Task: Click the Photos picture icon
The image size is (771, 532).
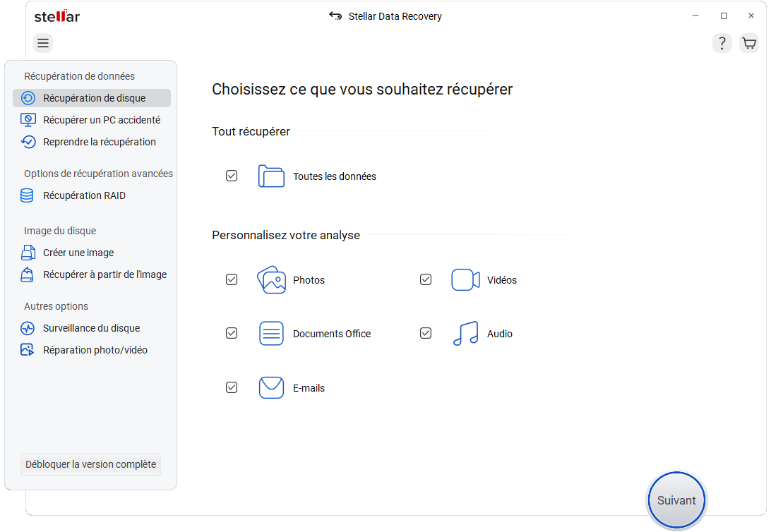Action: [x=271, y=280]
